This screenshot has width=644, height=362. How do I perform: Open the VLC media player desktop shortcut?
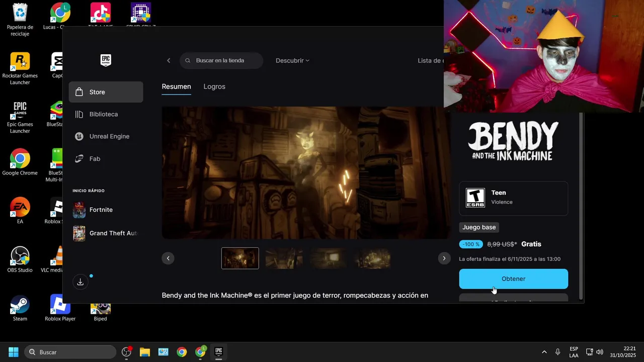coord(56,259)
